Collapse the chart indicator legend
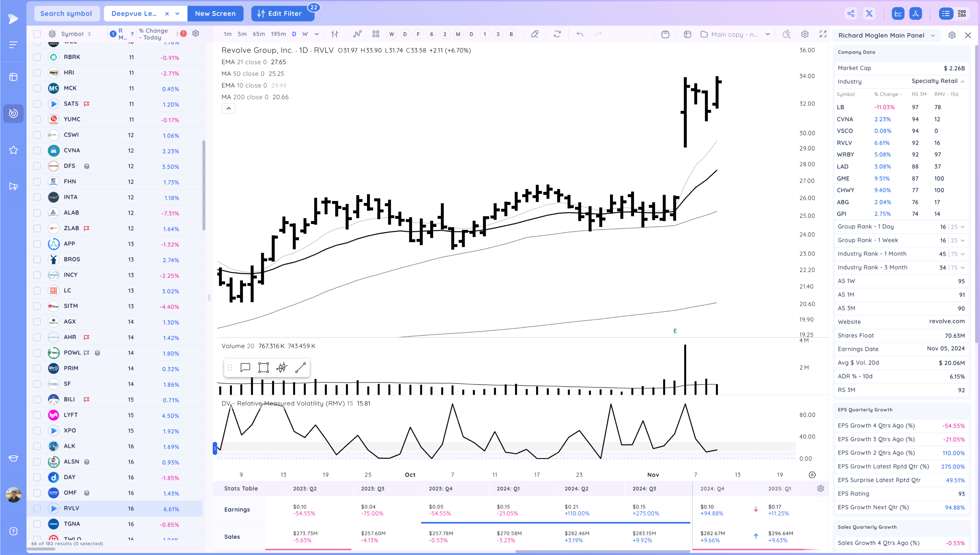 (x=229, y=109)
